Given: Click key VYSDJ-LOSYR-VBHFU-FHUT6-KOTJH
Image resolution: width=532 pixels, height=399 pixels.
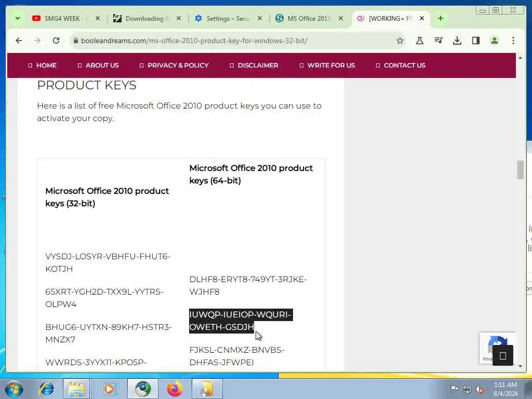Looking at the screenshot, I should (108, 262).
